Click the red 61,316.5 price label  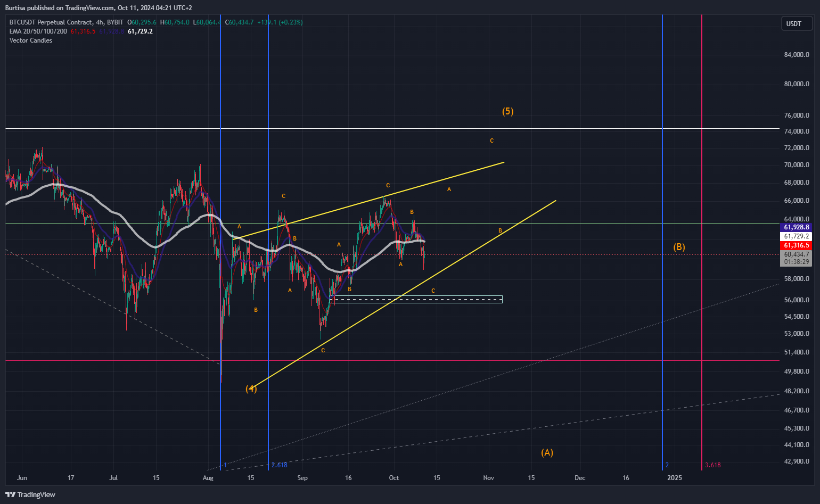click(796, 245)
